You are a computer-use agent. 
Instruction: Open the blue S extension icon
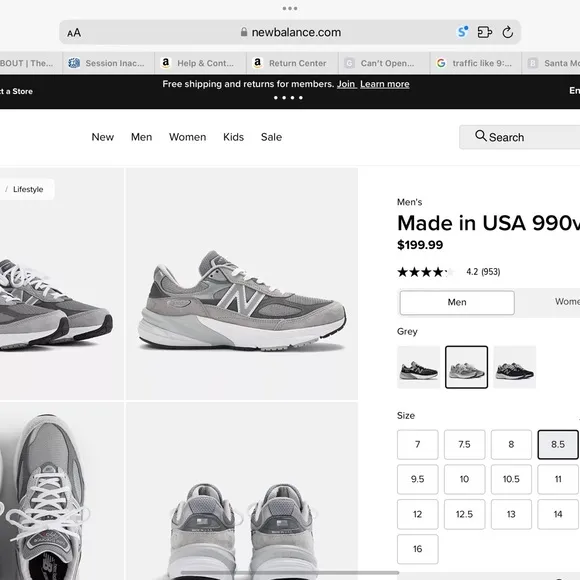pyautogui.click(x=462, y=32)
